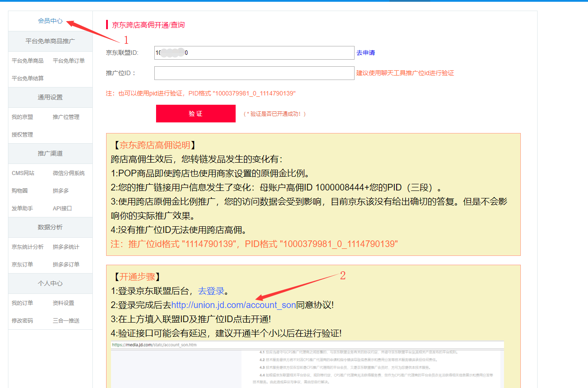Select 个人中心 section header
Screen dimensions: 588x388
[x=50, y=283]
